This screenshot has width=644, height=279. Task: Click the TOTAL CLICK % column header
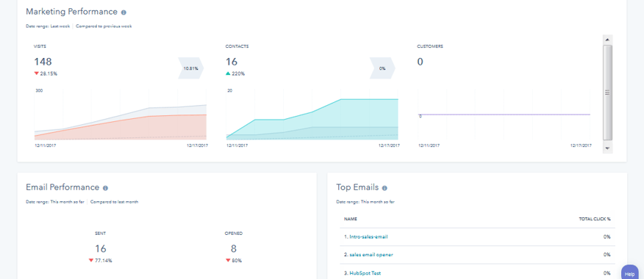pos(595,219)
